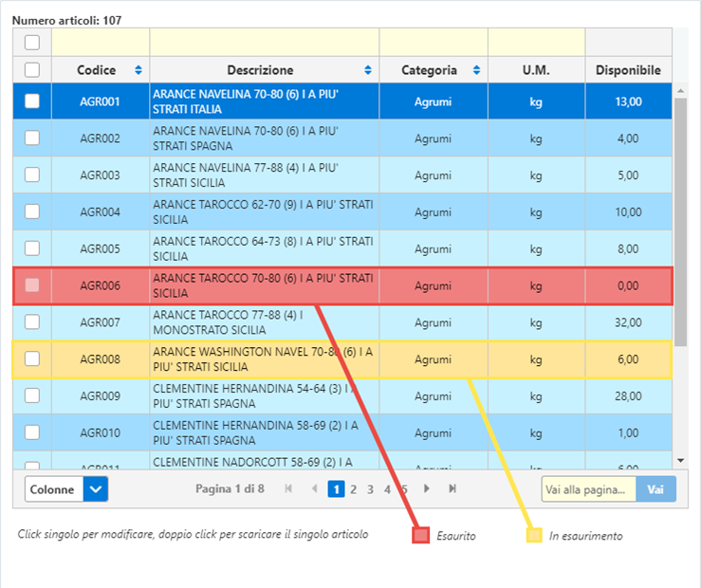
Task: Click Agrumi category in AGR002 row
Action: (x=433, y=138)
